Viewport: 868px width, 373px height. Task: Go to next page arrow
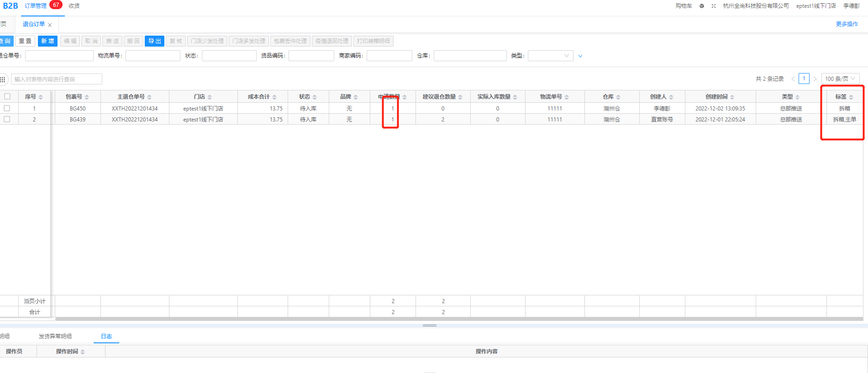tap(815, 79)
